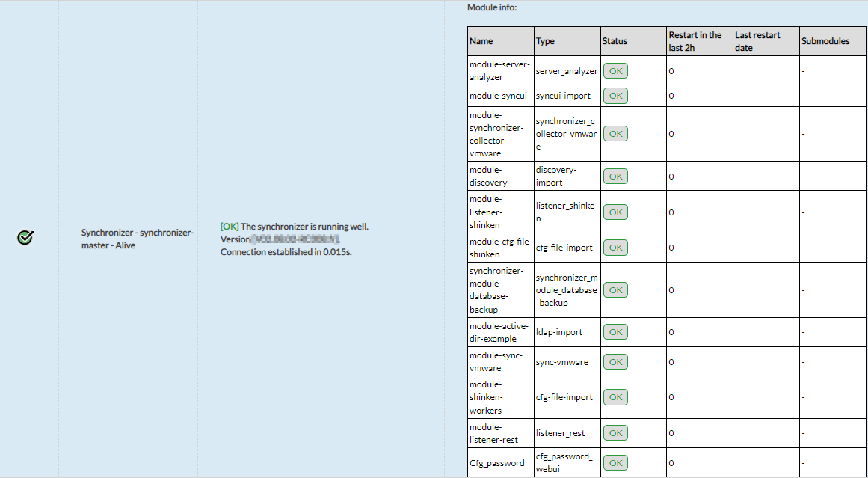
Task: Click the synchronizer running well message
Action: 295,227
